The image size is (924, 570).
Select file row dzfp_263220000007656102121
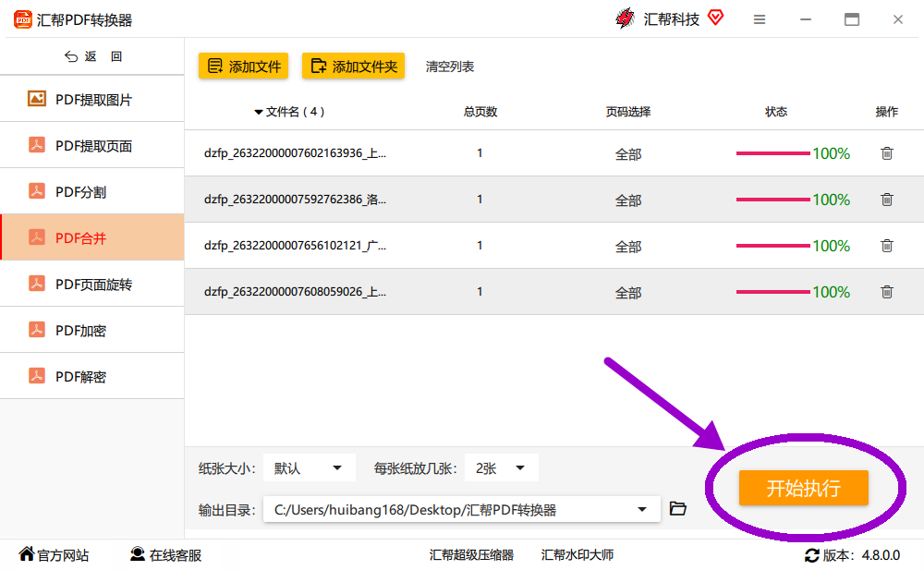coord(553,245)
